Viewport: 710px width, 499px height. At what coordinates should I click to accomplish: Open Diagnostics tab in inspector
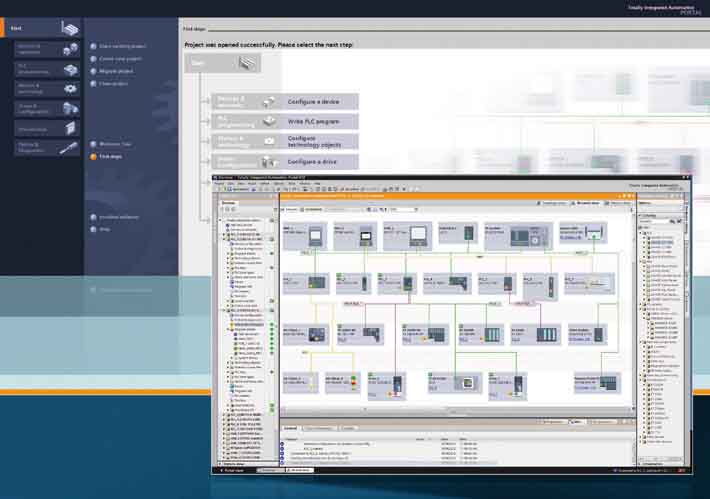pyautogui.click(x=601, y=422)
